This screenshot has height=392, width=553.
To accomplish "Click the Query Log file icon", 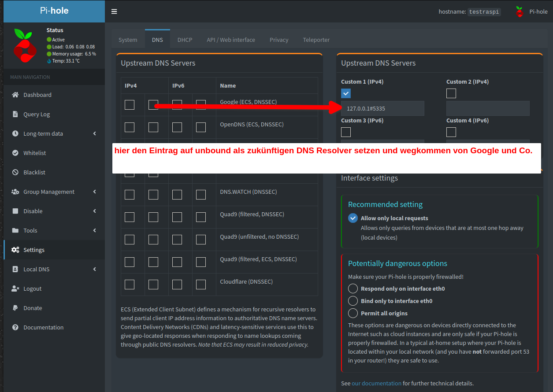I will click(15, 114).
